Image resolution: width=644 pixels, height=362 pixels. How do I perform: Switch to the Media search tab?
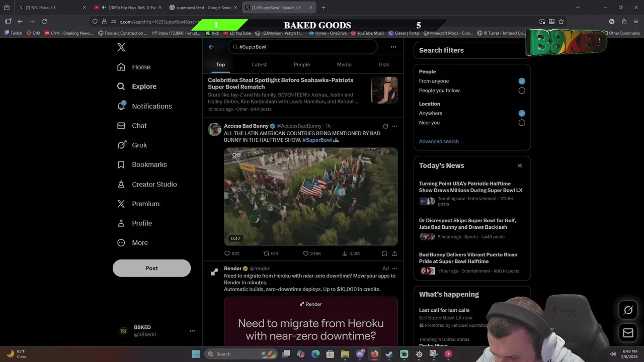344,64
